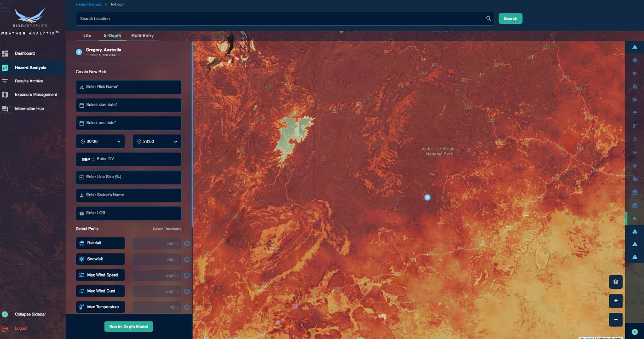Select the snowflake layer icon in the hazard strip
The width and height of the screenshot is (644, 339).
[x=635, y=165]
